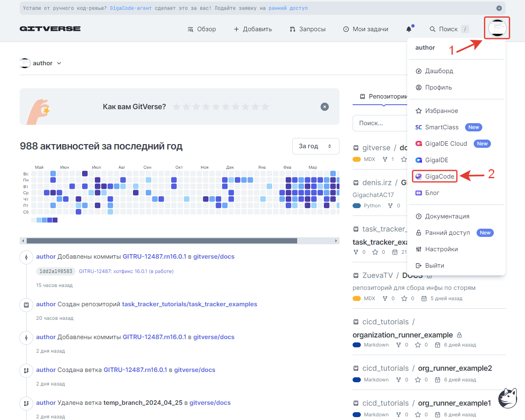
Task: Open the user avatar menu
Action: click(497, 28)
